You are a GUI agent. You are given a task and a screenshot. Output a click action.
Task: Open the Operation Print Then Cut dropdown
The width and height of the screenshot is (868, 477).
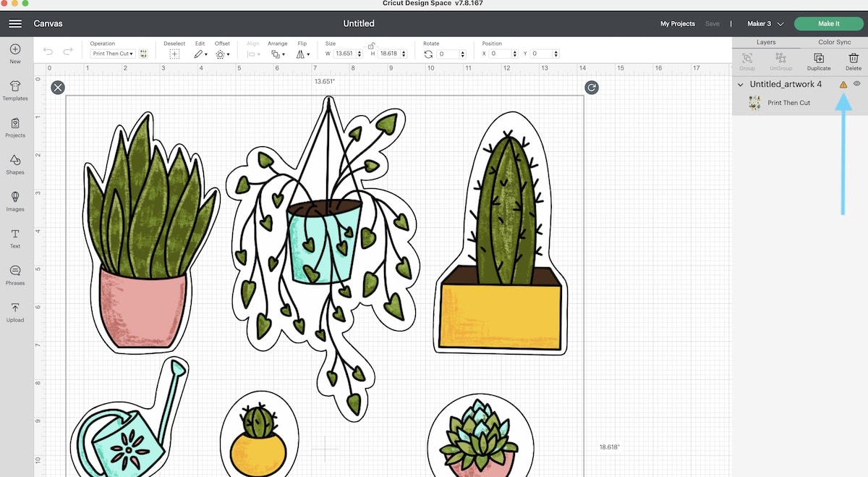[113, 54]
